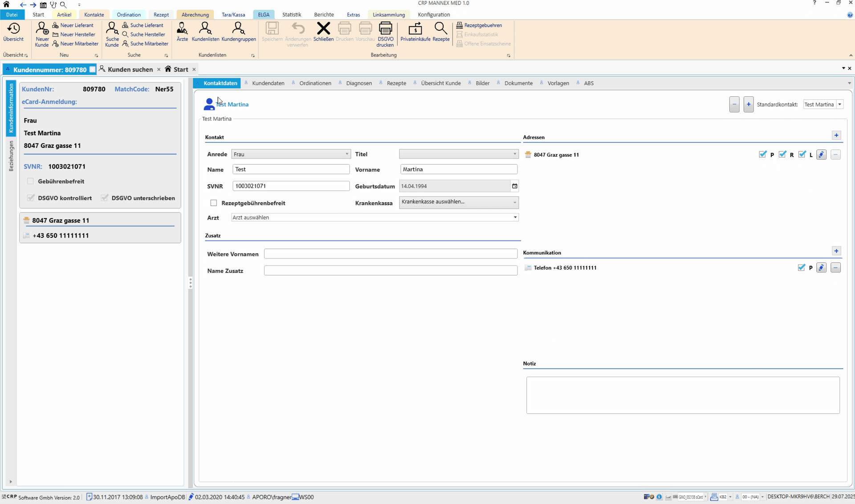Click the forward arrow in quick access bar
Viewport: 855px width, 504px height.
coord(33,5)
